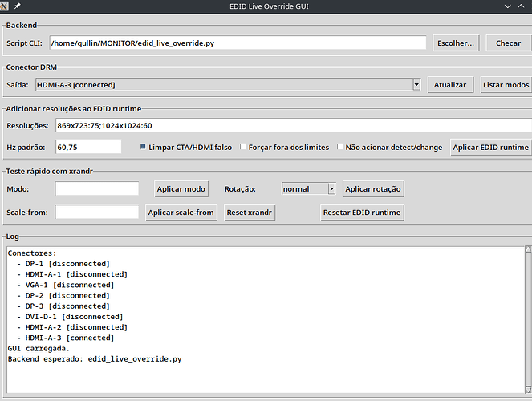Click the 'DP-3 [disconnected]' log line
Viewport: 532px width, 401px height.
67,306
